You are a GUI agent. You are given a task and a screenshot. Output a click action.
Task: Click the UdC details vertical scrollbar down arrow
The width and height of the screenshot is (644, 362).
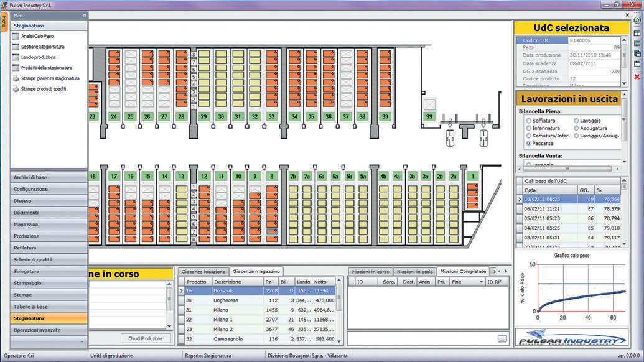[x=624, y=83]
